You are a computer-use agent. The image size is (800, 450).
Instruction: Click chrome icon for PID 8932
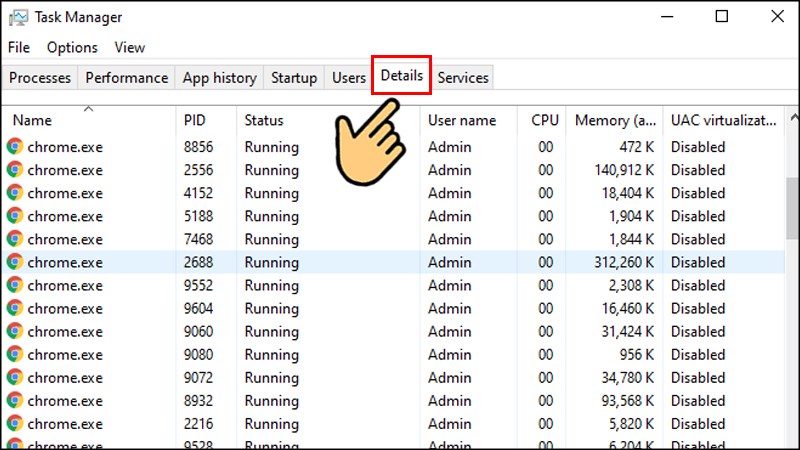click(15, 401)
